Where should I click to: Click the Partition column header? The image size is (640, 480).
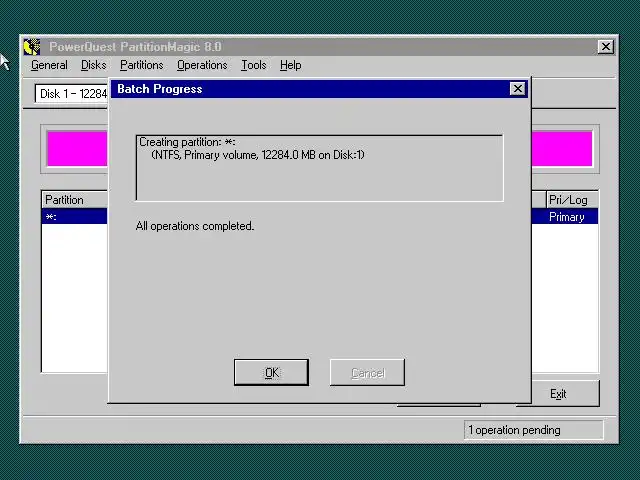(75, 200)
